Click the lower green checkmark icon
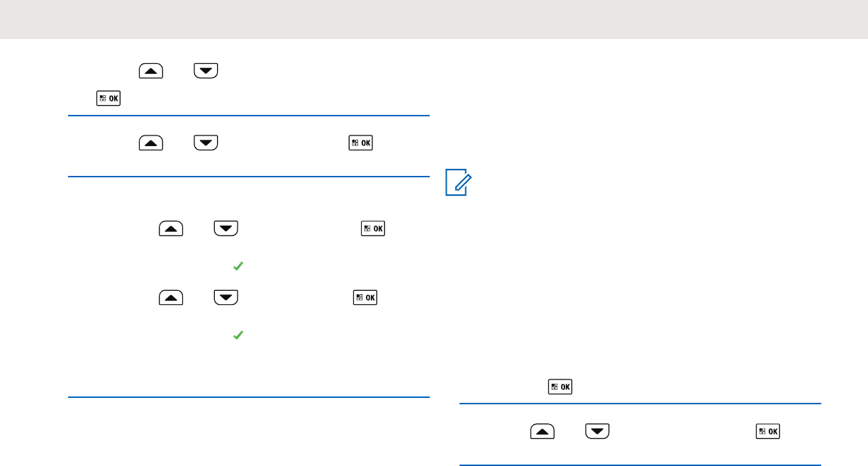The width and height of the screenshot is (868, 466). 238,334
